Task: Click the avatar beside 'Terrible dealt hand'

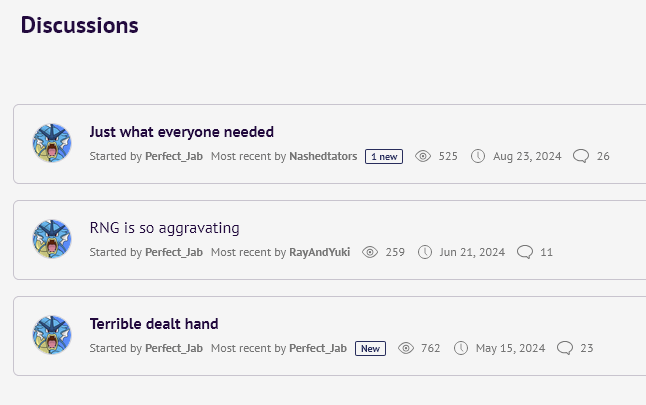Action: pyautogui.click(x=52, y=335)
